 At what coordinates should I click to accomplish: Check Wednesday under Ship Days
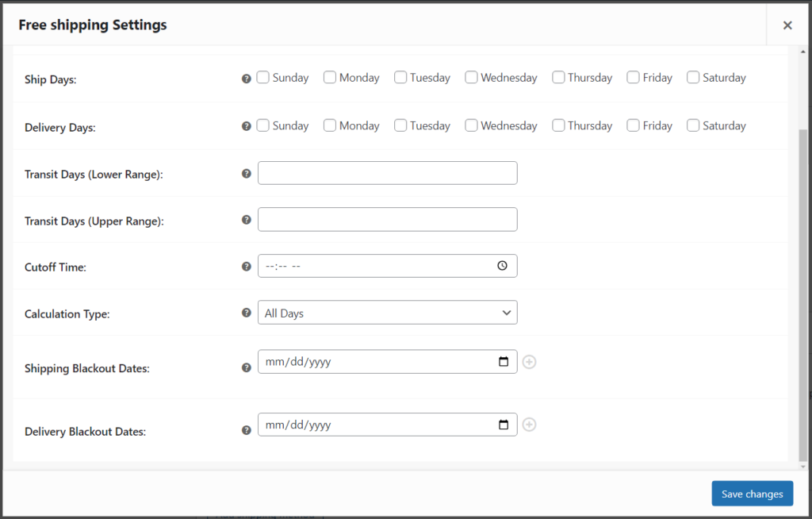[471, 77]
